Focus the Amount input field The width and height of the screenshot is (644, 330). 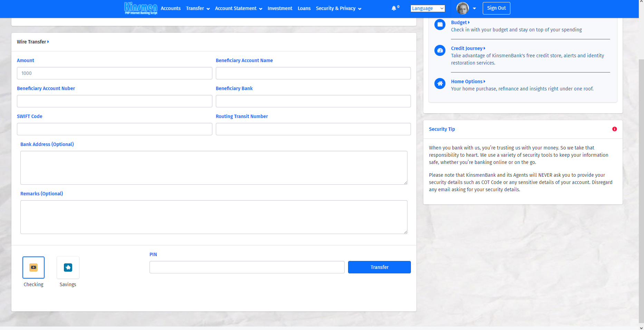click(114, 73)
